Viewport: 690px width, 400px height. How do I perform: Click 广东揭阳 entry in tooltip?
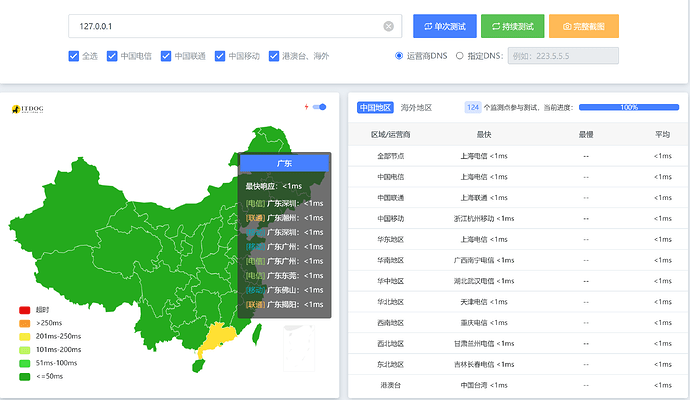tap(284, 305)
